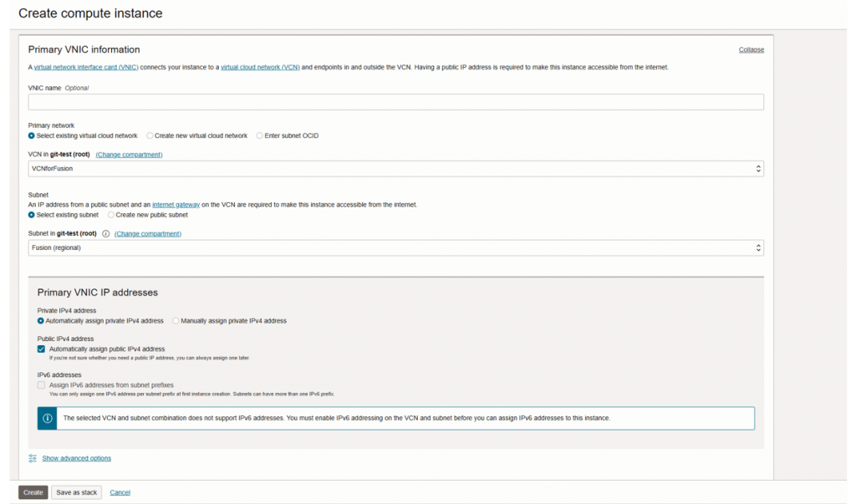Viewport: 856px width, 504px height.
Task: Click the info icon beside Subnet in git-test
Action: coord(106,234)
